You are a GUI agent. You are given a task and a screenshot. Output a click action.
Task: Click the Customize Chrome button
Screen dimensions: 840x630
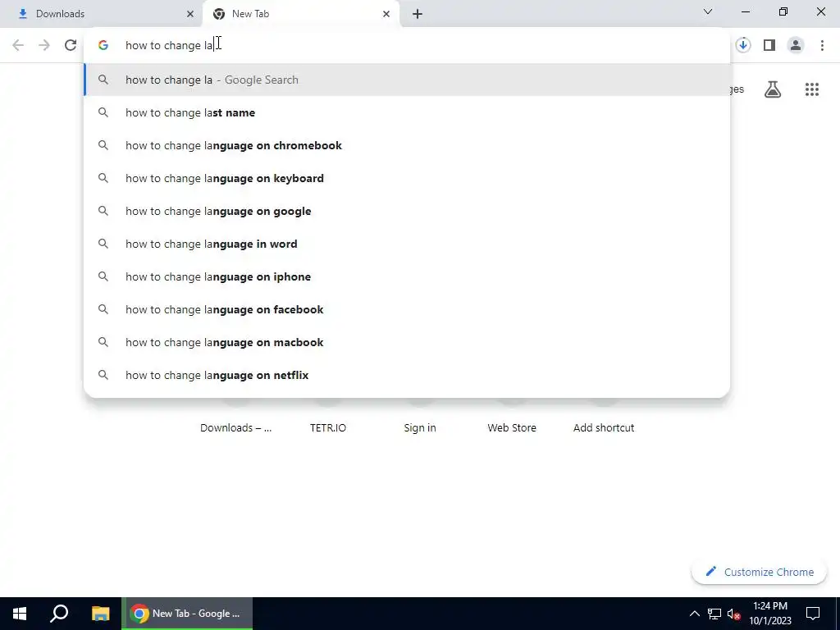(759, 572)
